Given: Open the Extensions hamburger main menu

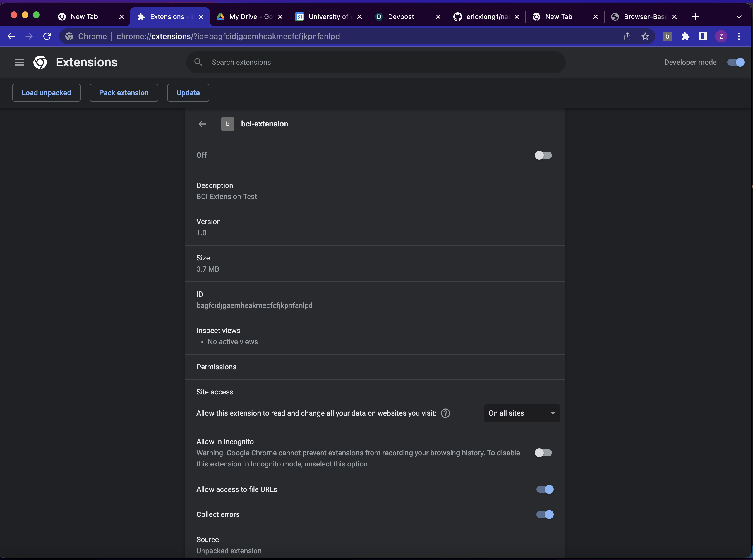Looking at the screenshot, I should pos(19,62).
